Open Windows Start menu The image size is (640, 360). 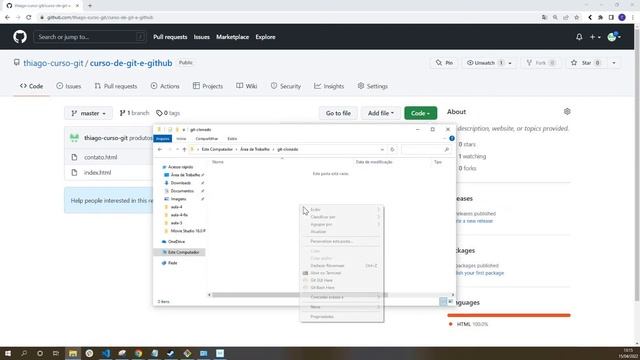[x=8, y=353]
